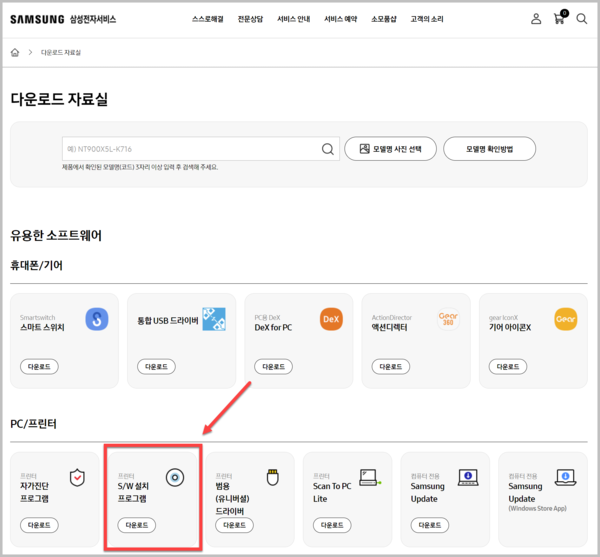The height and width of the screenshot is (557, 600).
Task: Click the SAMSUNG 삼성전자서비스 logo
Action: coord(63,19)
